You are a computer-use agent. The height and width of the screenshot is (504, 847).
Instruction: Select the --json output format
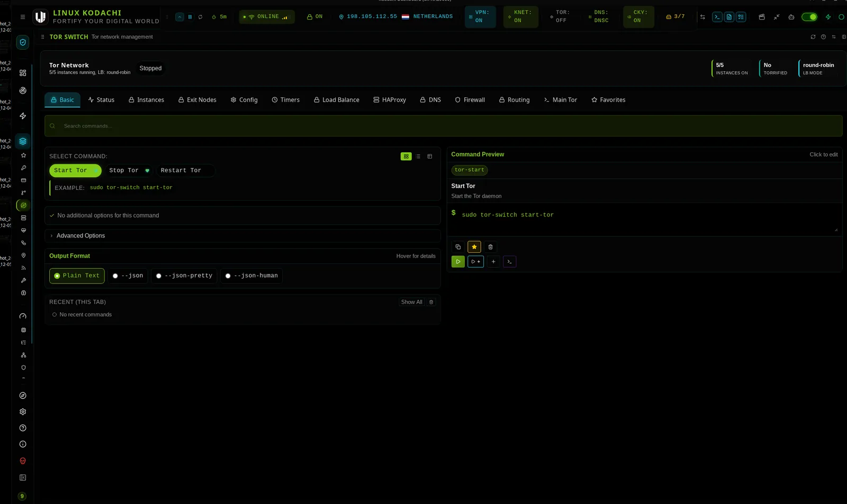(128, 276)
